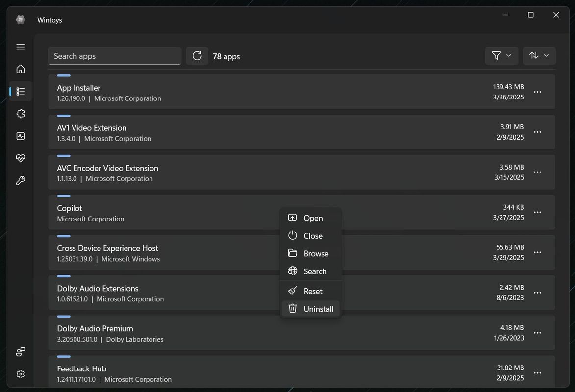Image resolution: width=575 pixels, height=392 pixels.
Task: Click Open in the context menu
Action: click(x=311, y=218)
